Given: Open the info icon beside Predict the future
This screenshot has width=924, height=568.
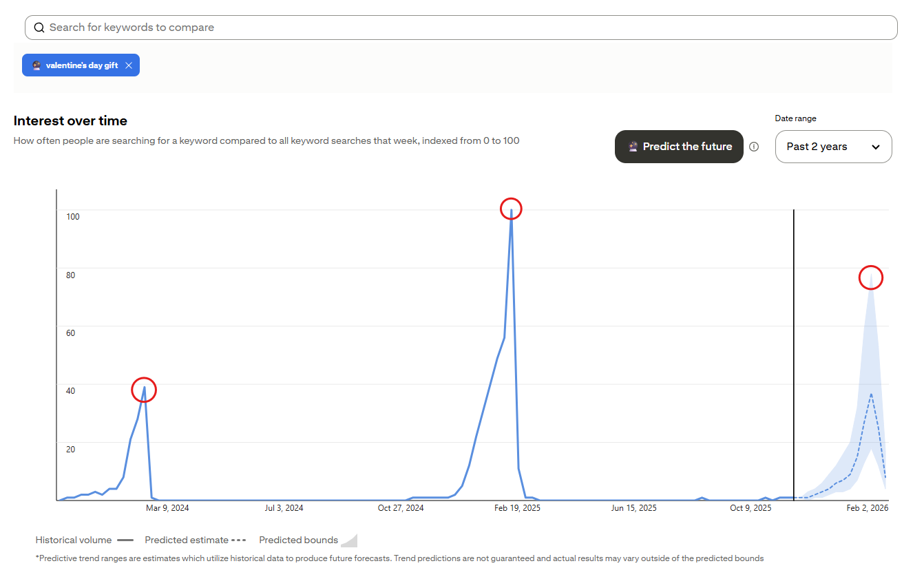Looking at the screenshot, I should pyautogui.click(x=754, y=147).
